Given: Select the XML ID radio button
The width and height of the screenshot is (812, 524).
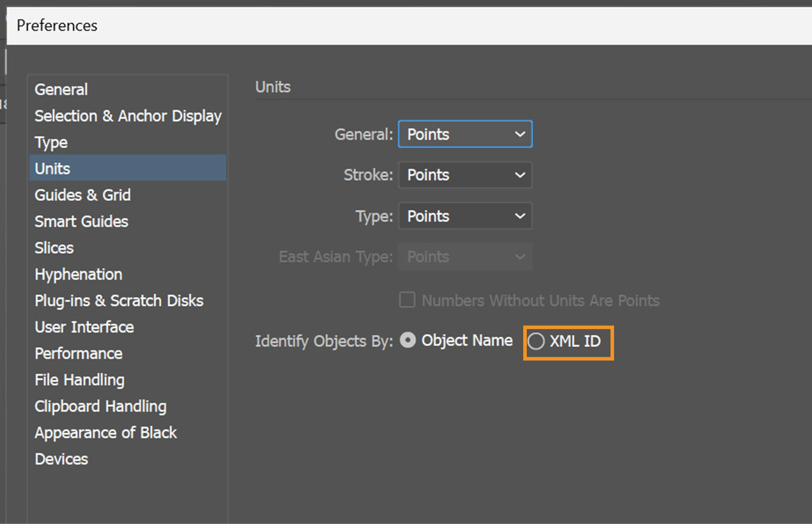Looking at the screenshot, I should click(x=536, y=341).
